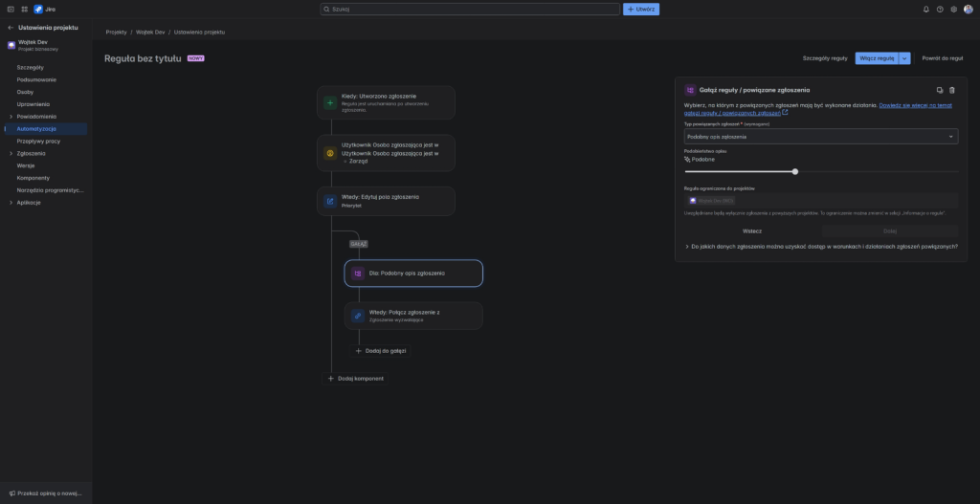Click the Wojtek Dev (WD) project chip

(x=711, y=201)
